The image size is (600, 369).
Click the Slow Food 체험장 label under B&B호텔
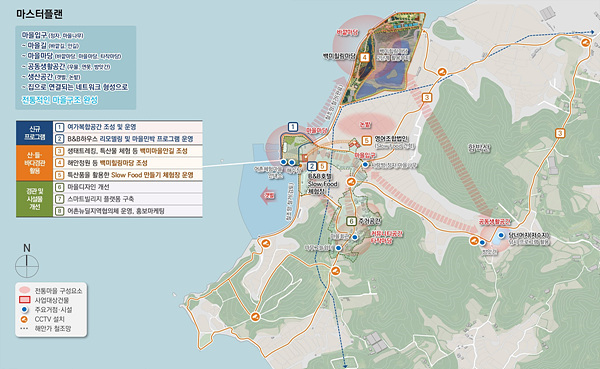click(x=322, y=187)
